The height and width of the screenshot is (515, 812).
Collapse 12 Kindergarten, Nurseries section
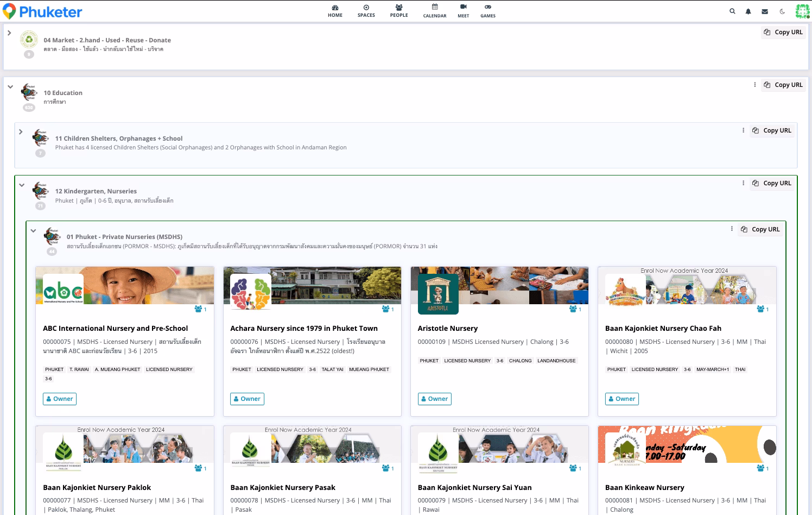(x=22, y=185)
